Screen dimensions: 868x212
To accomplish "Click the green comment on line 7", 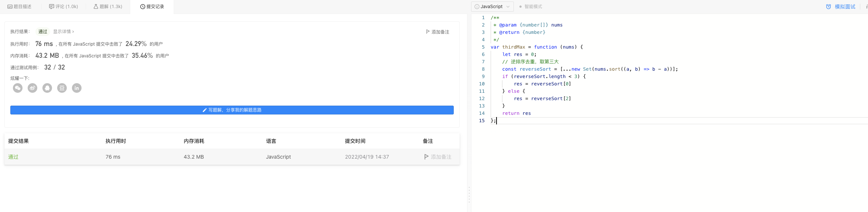I will [x=530, y=62].
